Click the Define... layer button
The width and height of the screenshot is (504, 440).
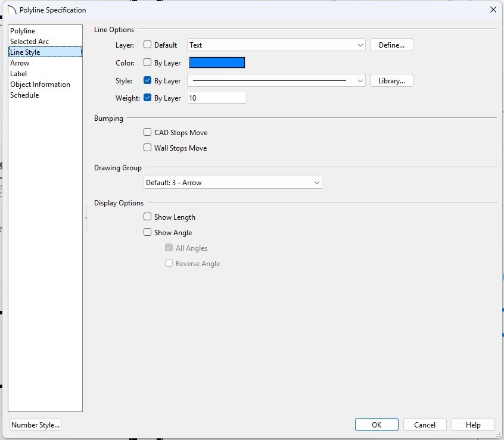(391, 45)
